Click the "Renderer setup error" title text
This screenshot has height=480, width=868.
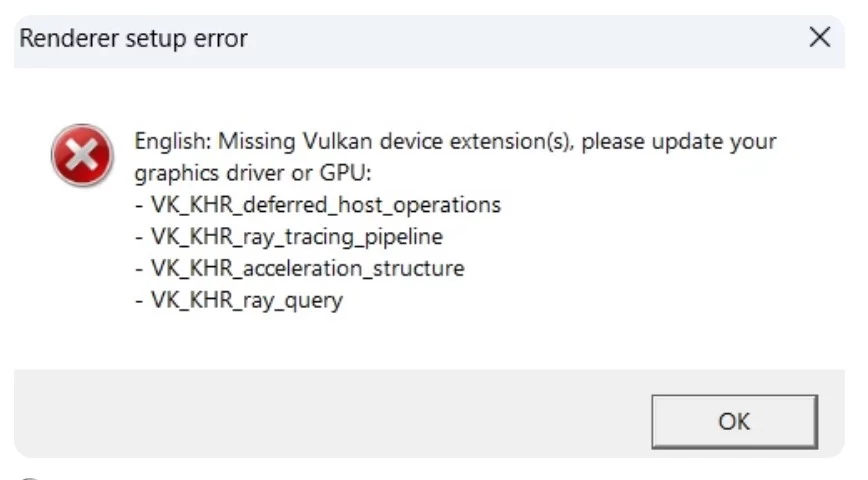click(x=133, y=39)
